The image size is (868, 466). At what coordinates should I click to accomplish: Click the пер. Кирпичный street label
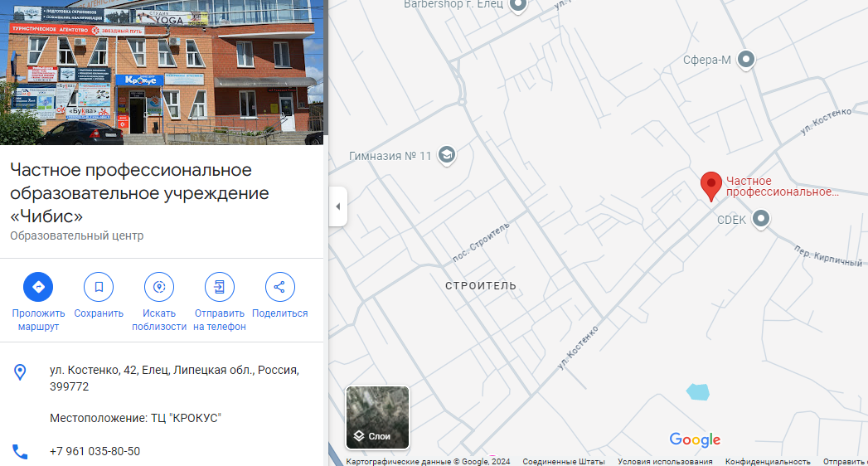828,255
